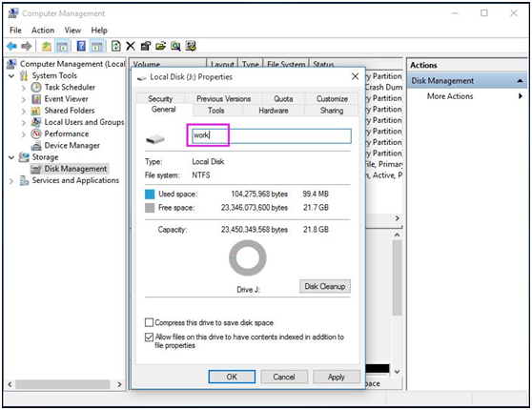Click OK in the Properties dialog
Image resolution: width=532 pixels, height=410 pixels.
tap(232, 377)
